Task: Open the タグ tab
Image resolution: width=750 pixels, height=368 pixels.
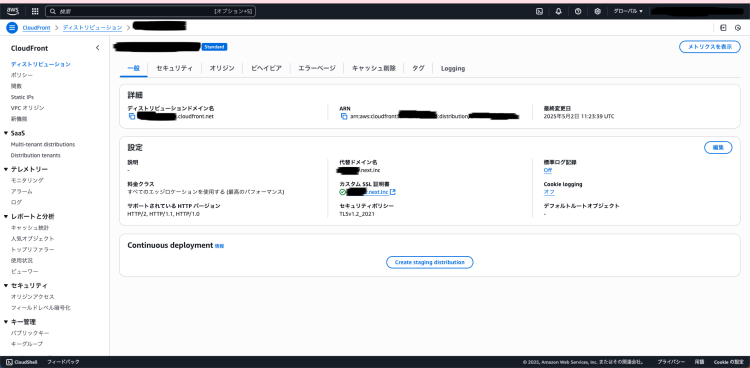Action: pos(418,68)
